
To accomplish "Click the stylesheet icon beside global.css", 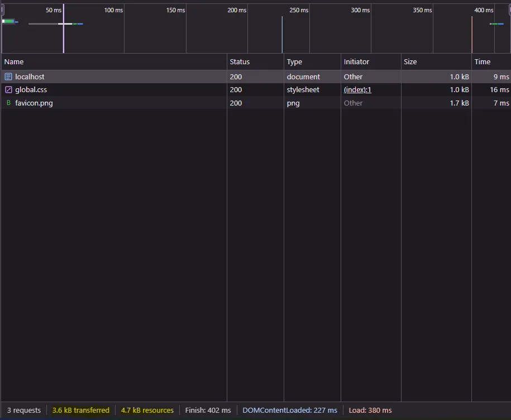I will click(8, 89).
